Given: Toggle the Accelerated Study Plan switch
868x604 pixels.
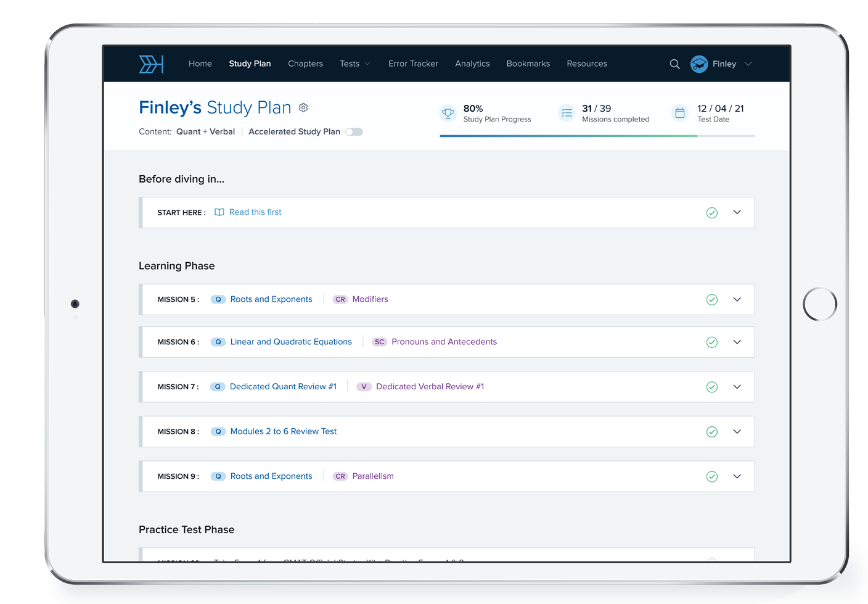Looking at the screenshot, I should (354, 132).
